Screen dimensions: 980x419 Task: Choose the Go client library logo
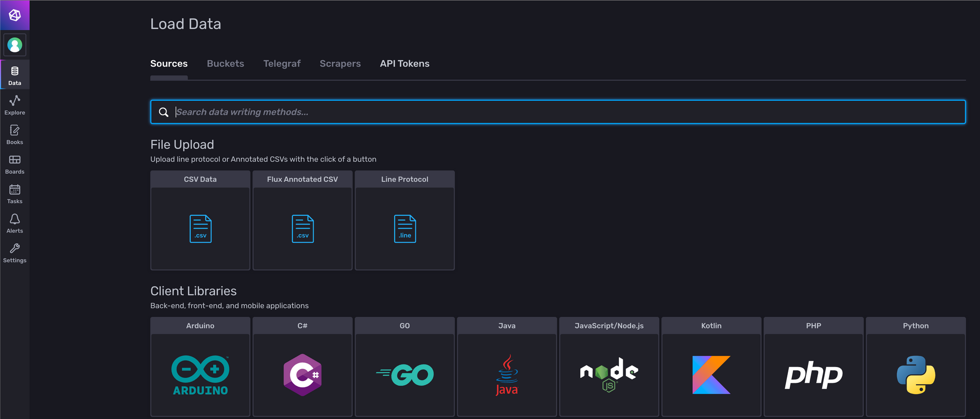[405, 375]
